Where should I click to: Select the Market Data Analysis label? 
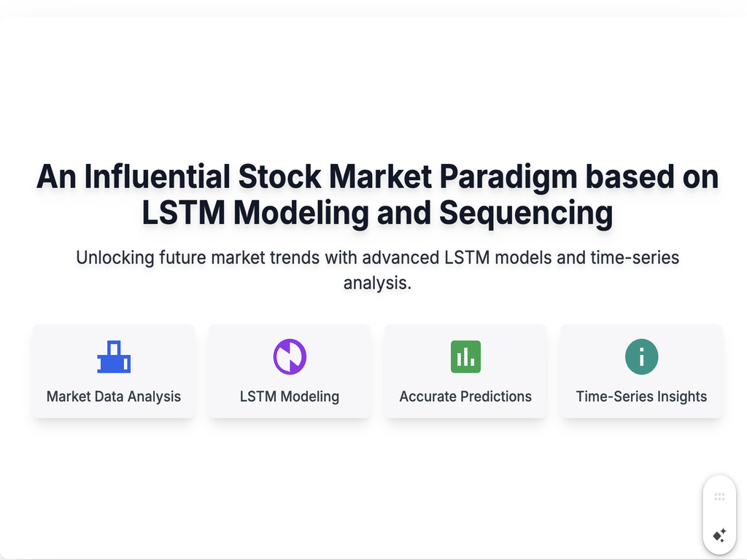pyautogui.click(x=114, y=397)
